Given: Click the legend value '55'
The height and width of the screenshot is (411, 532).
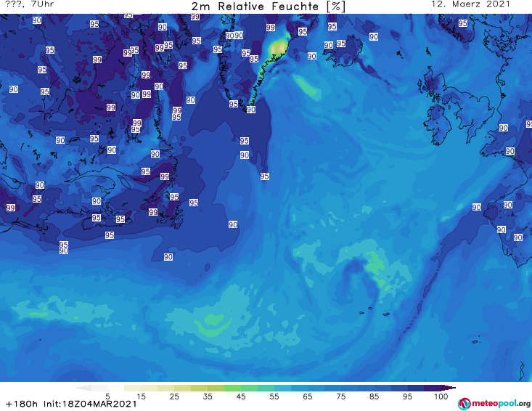Looking at the screenshot, I should (274, 396).
